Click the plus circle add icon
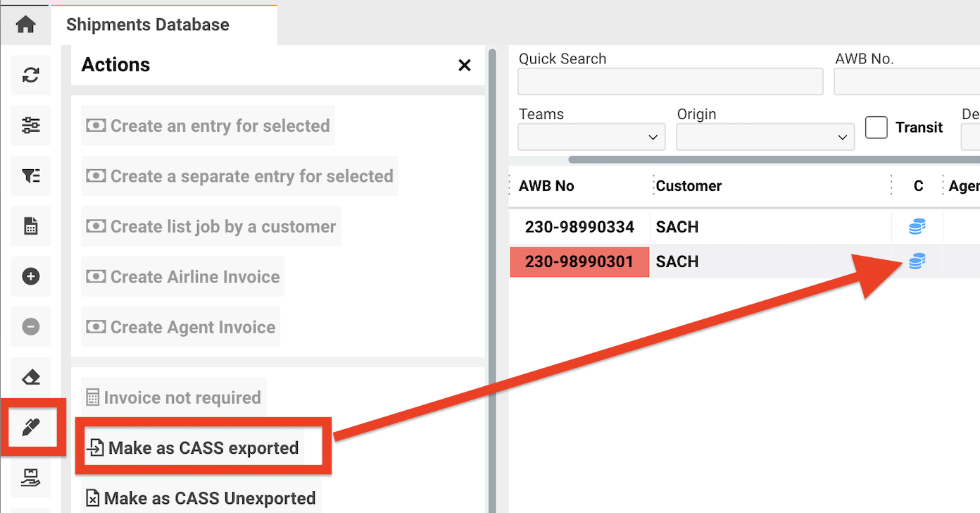 (31, 276)
